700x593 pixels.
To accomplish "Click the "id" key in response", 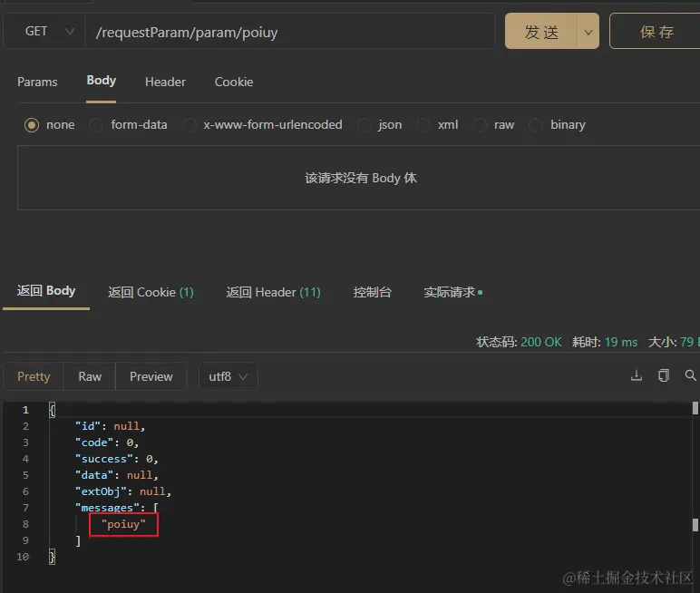I will click(88, 426).
